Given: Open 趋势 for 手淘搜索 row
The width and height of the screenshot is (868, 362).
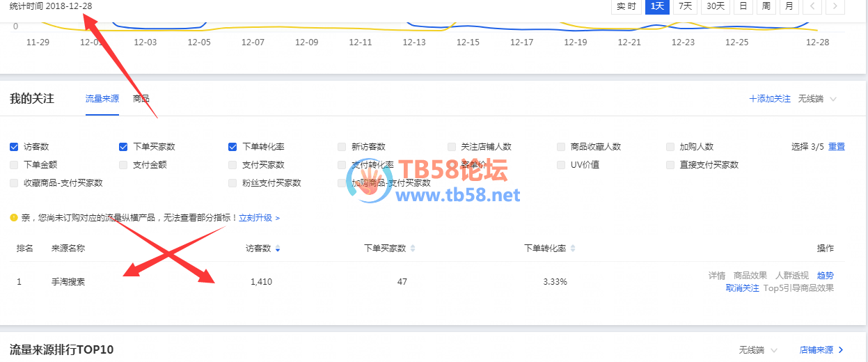Looking at the screenshot, I should coord(825,276).
